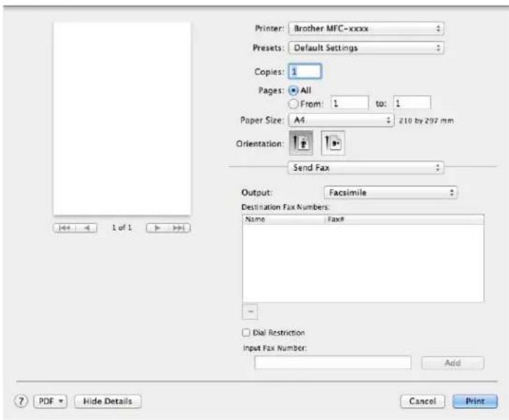Select landscape orientation icon
Screen dimensions: 509x420
[333, 143]
